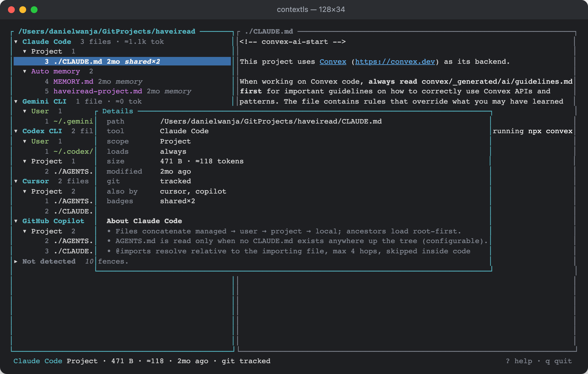Collapse the Auto memory section

25,71
